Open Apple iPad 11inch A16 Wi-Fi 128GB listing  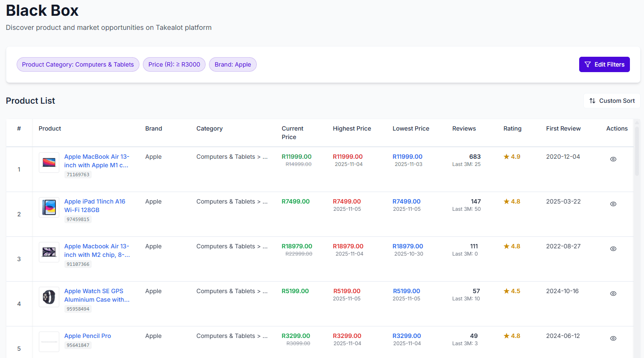click(x=95, y=205)
